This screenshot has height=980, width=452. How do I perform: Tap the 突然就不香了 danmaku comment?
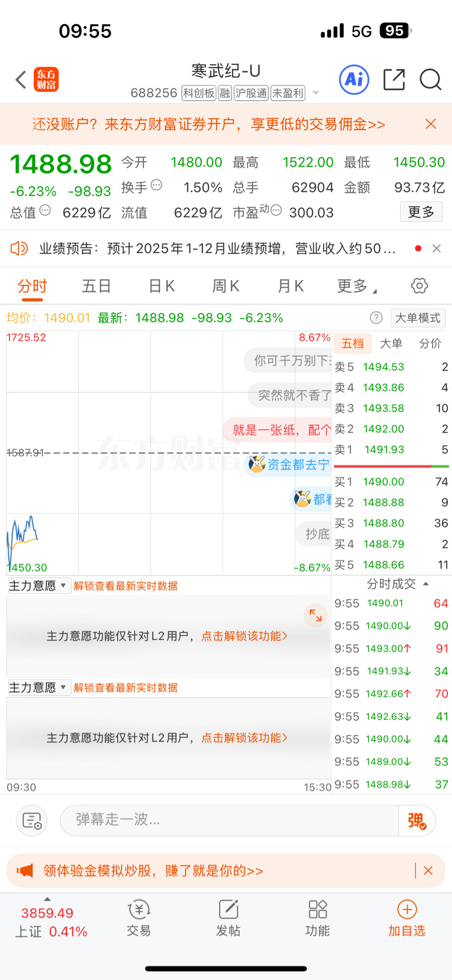tap(290, 395)
